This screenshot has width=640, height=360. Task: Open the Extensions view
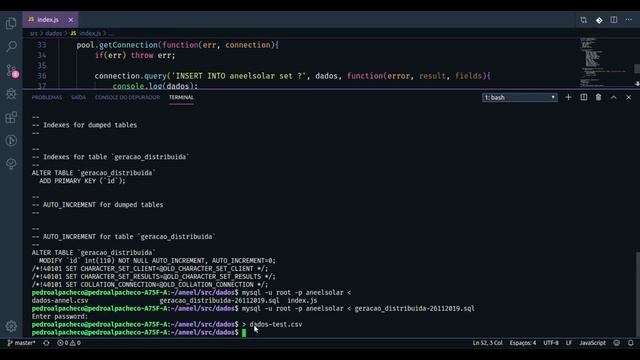(11, 118)
